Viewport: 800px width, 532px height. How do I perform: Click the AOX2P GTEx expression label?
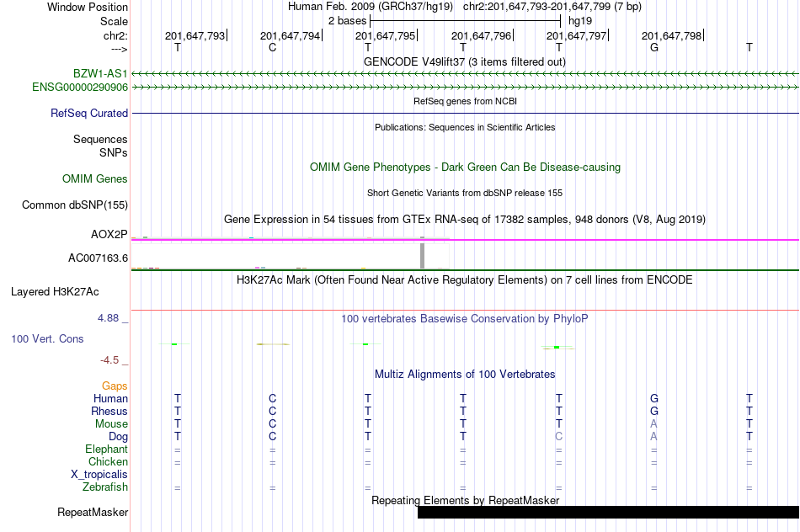[x=109, y=234]
